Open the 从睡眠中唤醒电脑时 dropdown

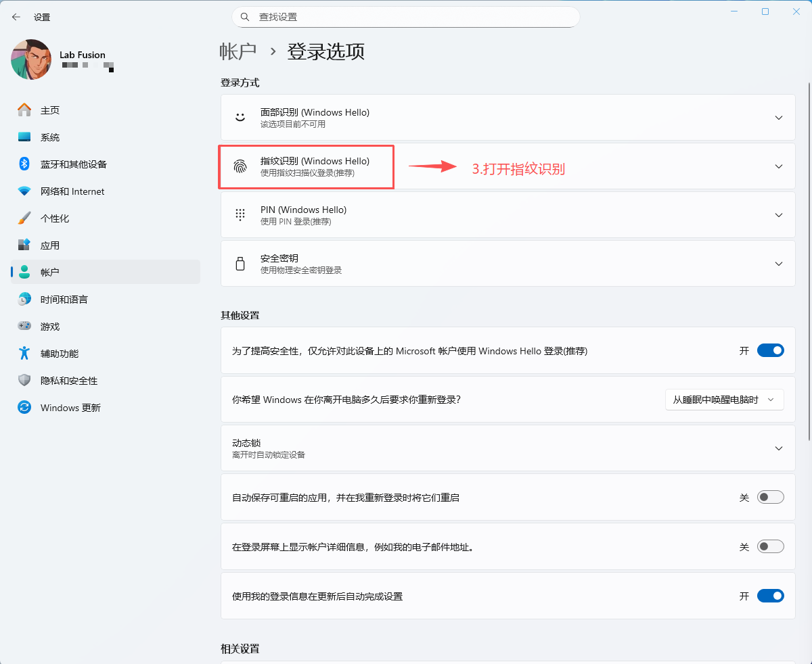724,400
